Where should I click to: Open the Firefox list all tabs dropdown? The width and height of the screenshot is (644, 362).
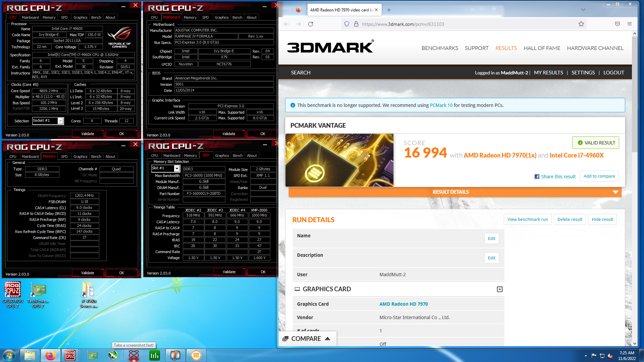583,10
